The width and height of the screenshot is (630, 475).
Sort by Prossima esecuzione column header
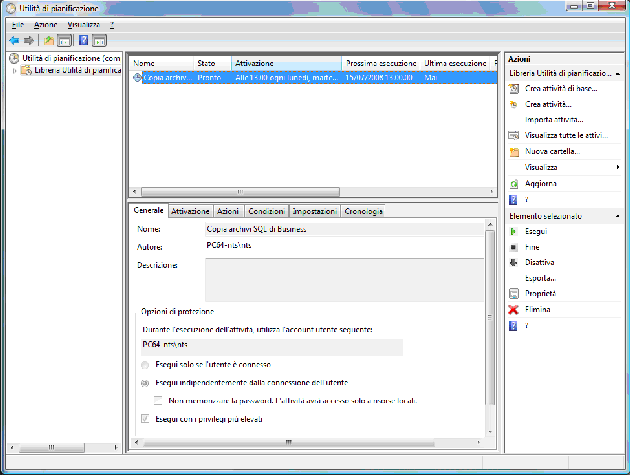click(x=381, y=63)
